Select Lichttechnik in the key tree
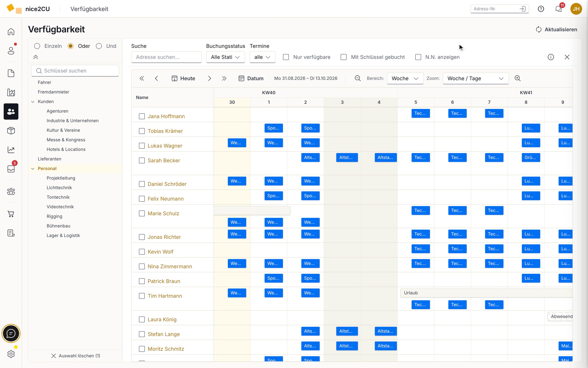 click(59, 188)
